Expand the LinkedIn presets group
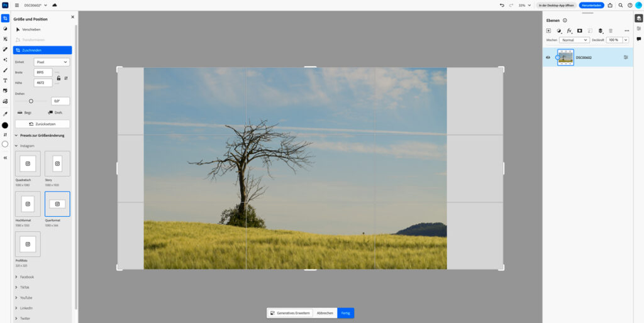 (16, 308)
